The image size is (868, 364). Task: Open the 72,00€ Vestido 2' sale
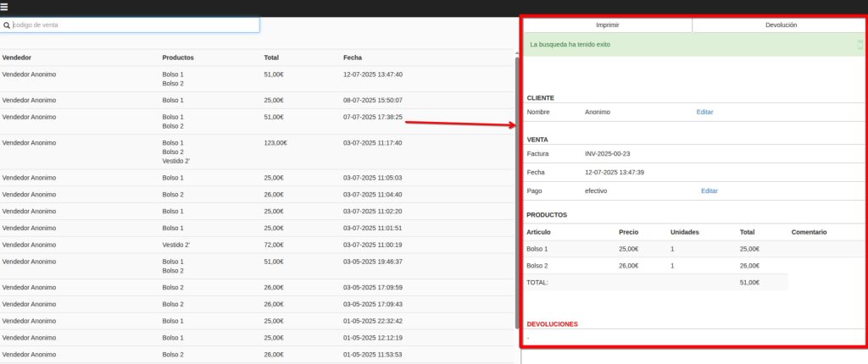pyautogui.click(x=254, y=245)
